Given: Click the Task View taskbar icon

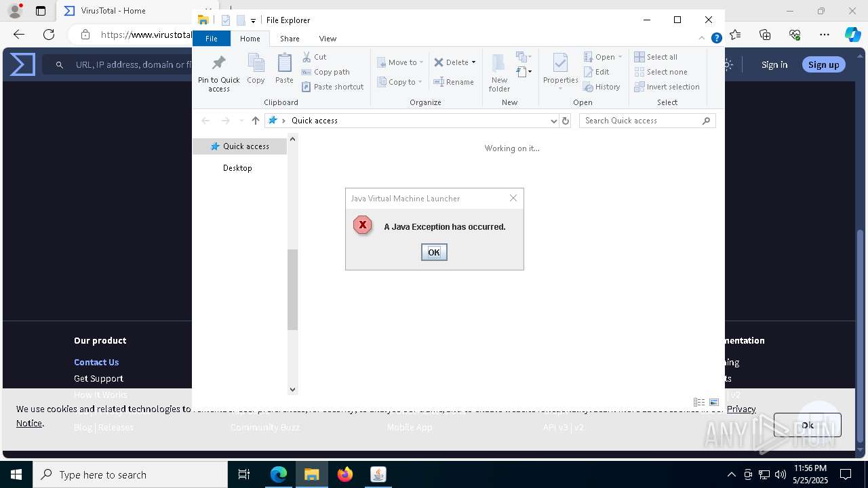Looking at the screenshot, I should (x=244, y=474).
